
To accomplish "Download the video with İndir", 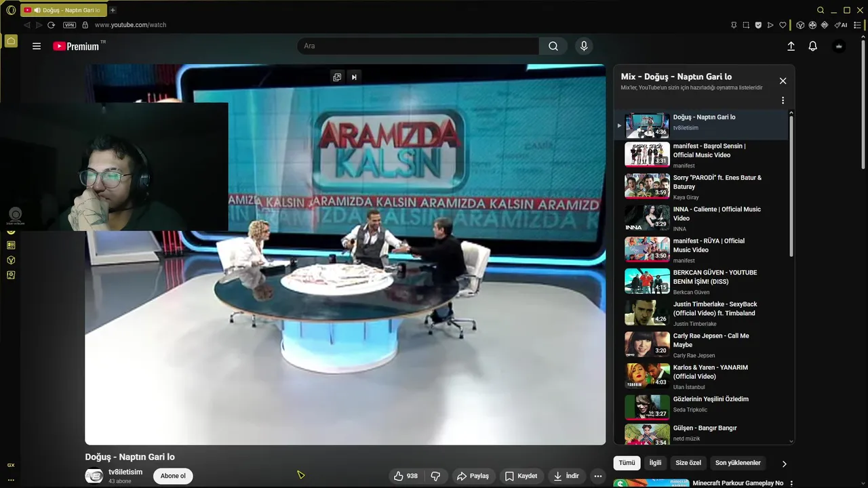I will (x=566, y=476).
